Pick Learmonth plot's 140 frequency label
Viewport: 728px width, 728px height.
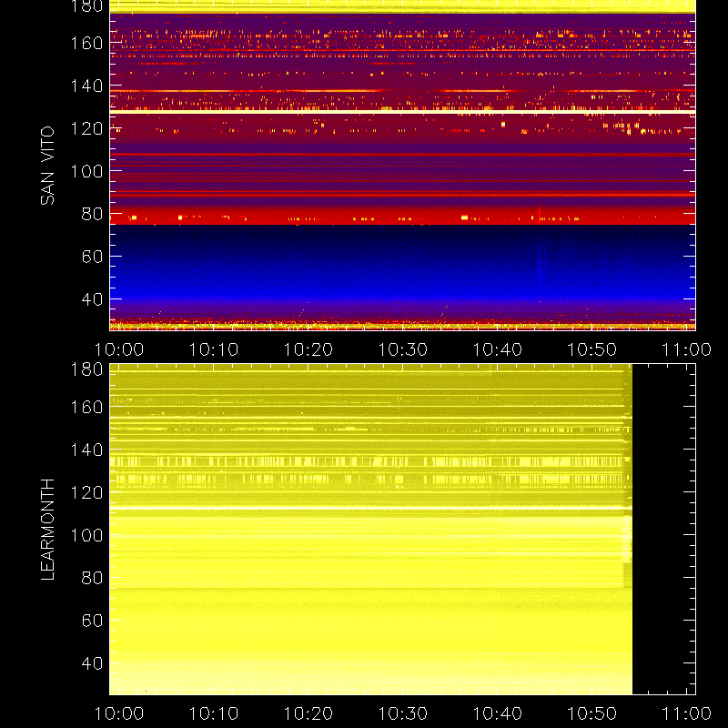tap(86, 450)
